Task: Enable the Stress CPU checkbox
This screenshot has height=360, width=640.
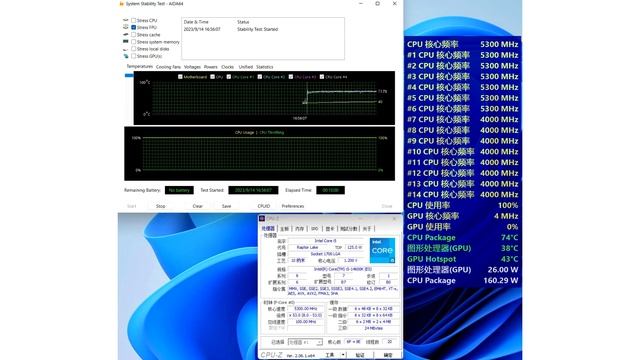Action: (x=133, y=20)
